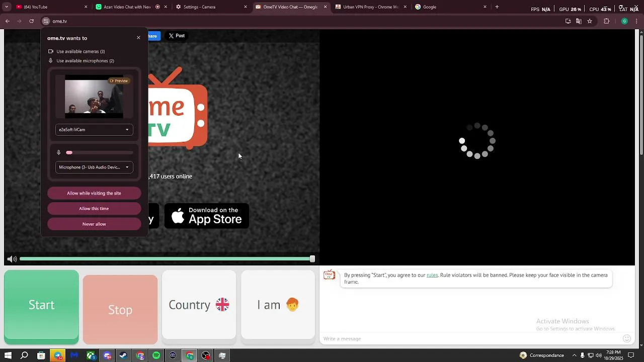
Task: Open Microsoft Store from the taskbar
Action: coord(41,355)
